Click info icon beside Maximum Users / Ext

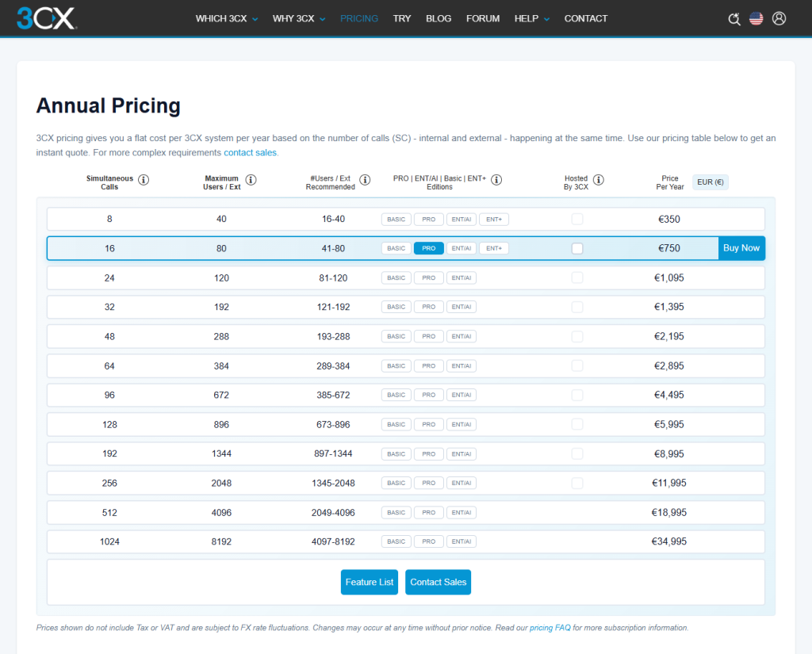(x=251, y=180)
